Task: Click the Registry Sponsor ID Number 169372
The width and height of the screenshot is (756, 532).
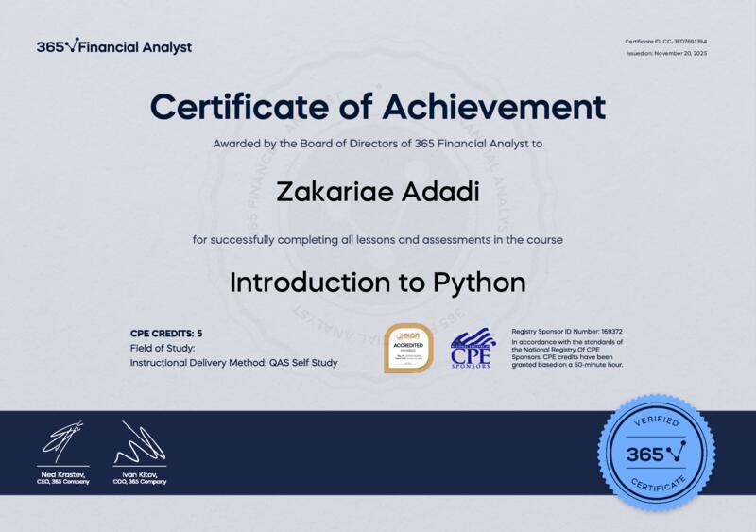Action: point(566,332)
